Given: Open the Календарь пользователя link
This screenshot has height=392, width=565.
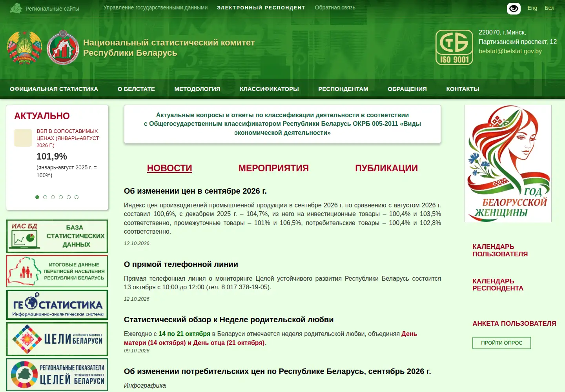Looking at the screenshot, I should click(x=500, y=250).
